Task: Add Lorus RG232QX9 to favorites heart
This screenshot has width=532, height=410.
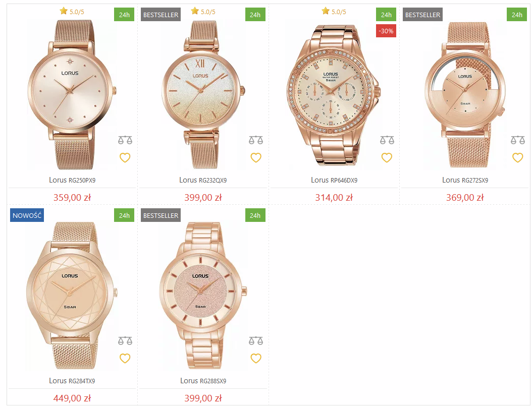Action: point(256,158)
